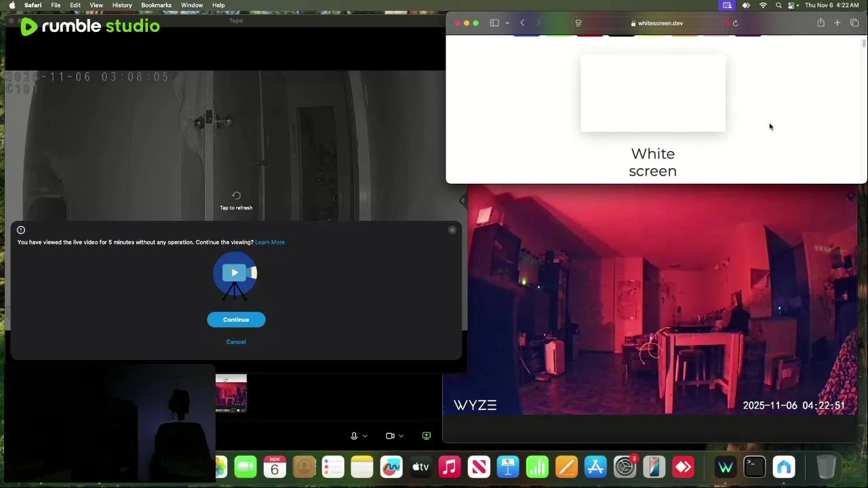Open iPhone Mirroring from the Dock
Image resolution: width=868 pixels, height=488 pixels.
coord(654,467)
